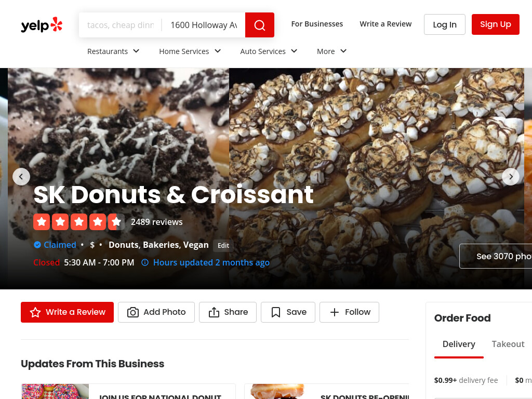
Task: Save business with the bookmark button
Action: pos(288,312)
